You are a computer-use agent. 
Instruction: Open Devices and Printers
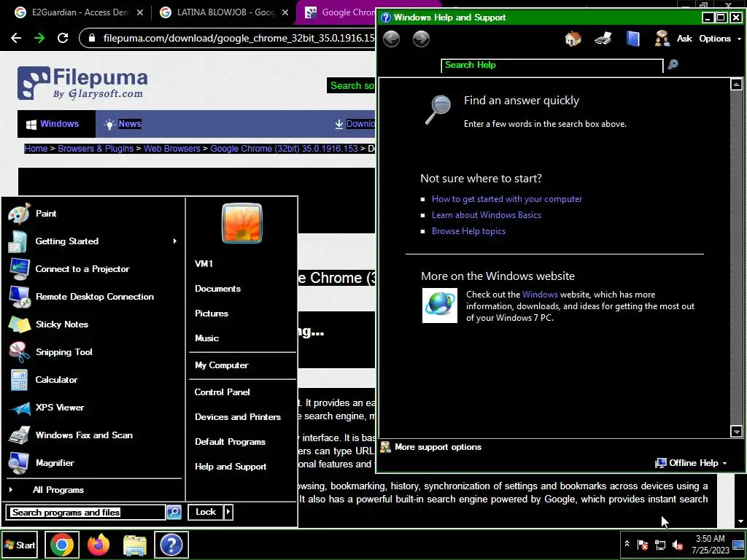(238, 416)
